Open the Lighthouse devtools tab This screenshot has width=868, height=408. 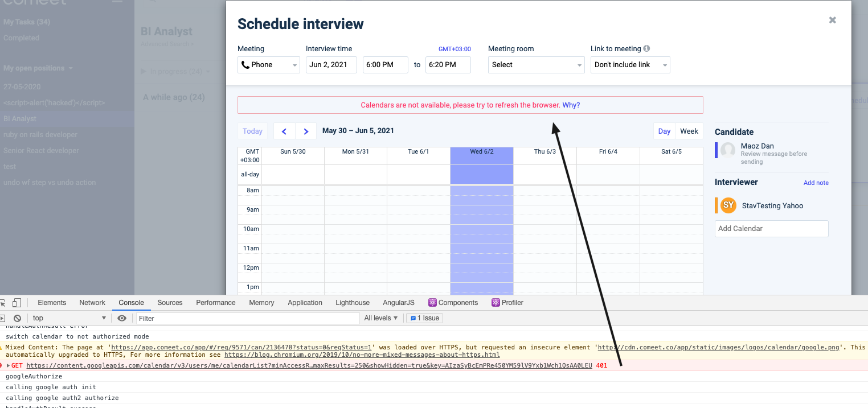[x=353, y=303]
